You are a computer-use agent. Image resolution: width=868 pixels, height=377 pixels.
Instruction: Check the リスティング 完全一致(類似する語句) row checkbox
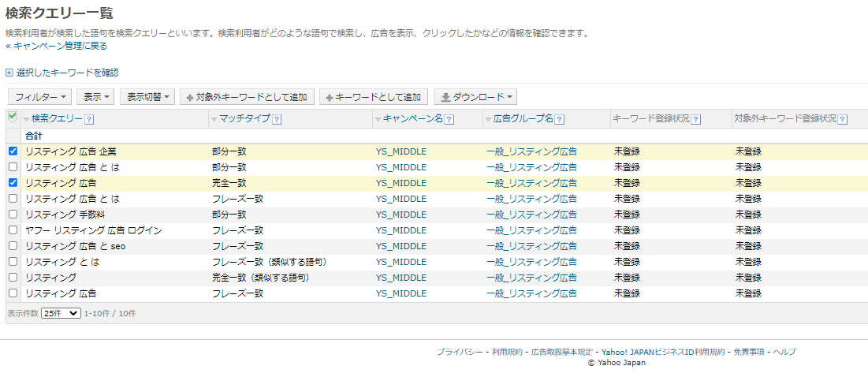click(x=13, y=277)
